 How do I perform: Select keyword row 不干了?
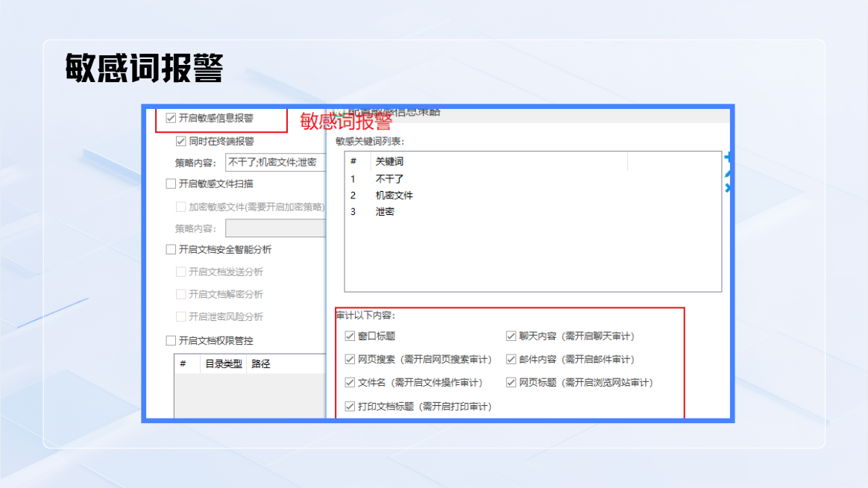point(532,179)
